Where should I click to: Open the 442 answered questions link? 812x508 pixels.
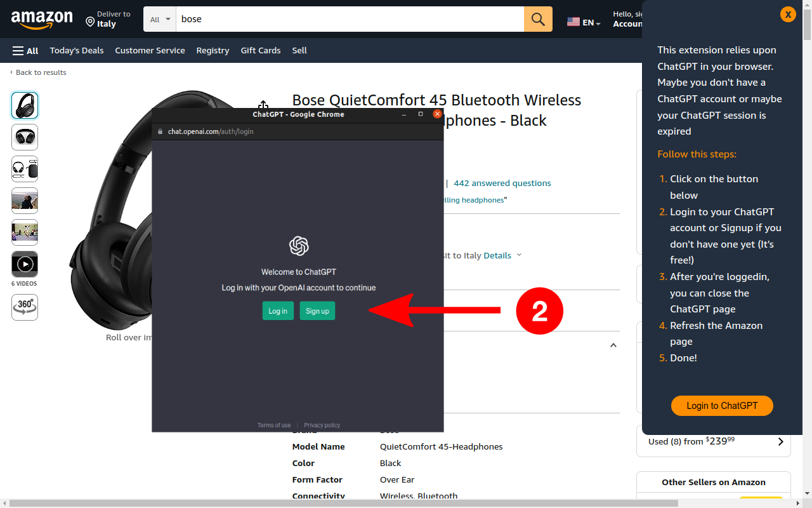click(x=502, y=184)
